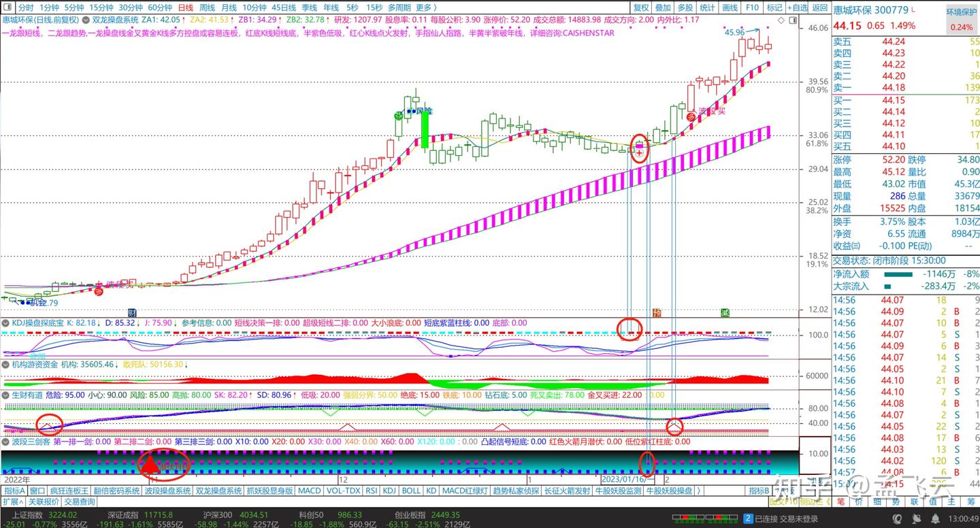Open F10 company information
The width and height of the screenshot is (980, 528).
click(x=752, y=7)
